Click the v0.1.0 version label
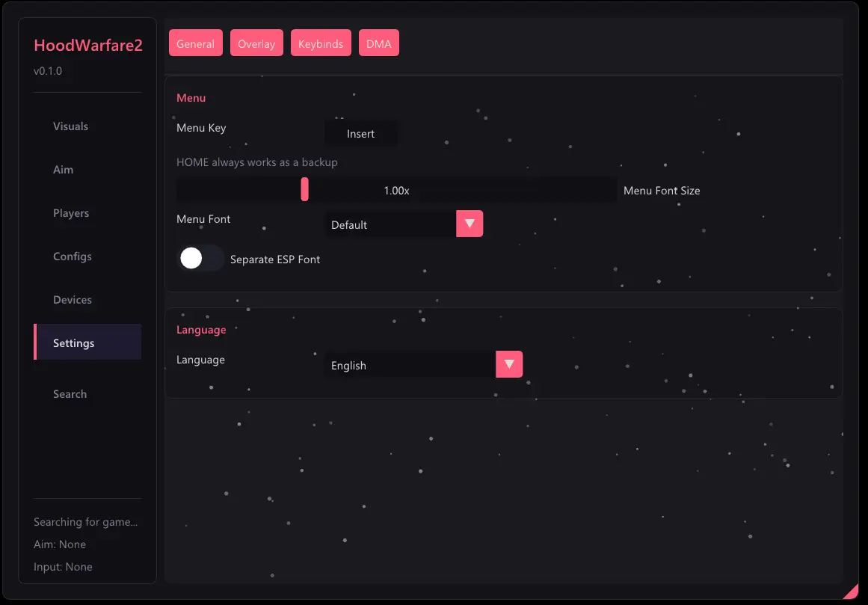Image resolution: width=868 pixels, height=605 pixels. 48,71
